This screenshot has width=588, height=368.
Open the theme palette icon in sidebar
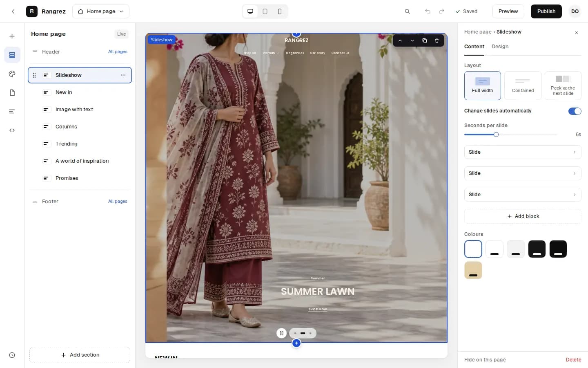pos(12,74)
